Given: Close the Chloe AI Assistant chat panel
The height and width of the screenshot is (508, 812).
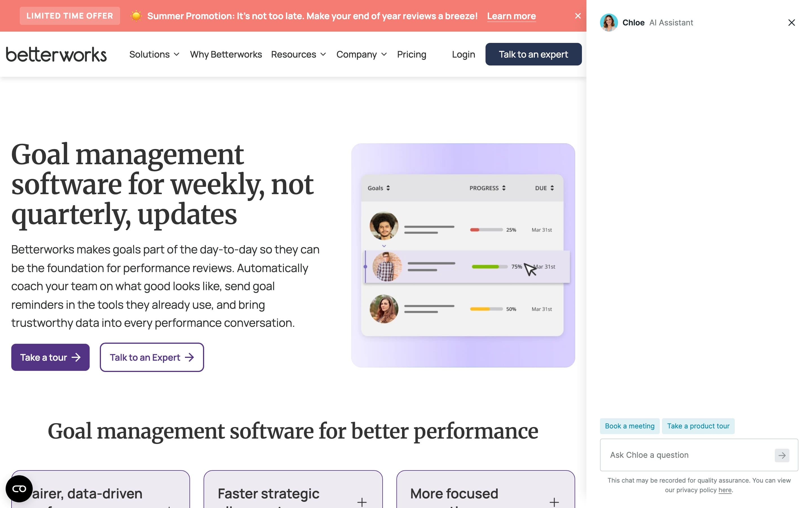Looking at the screenshot, I should pyautogui.click(x=791, y=23).
